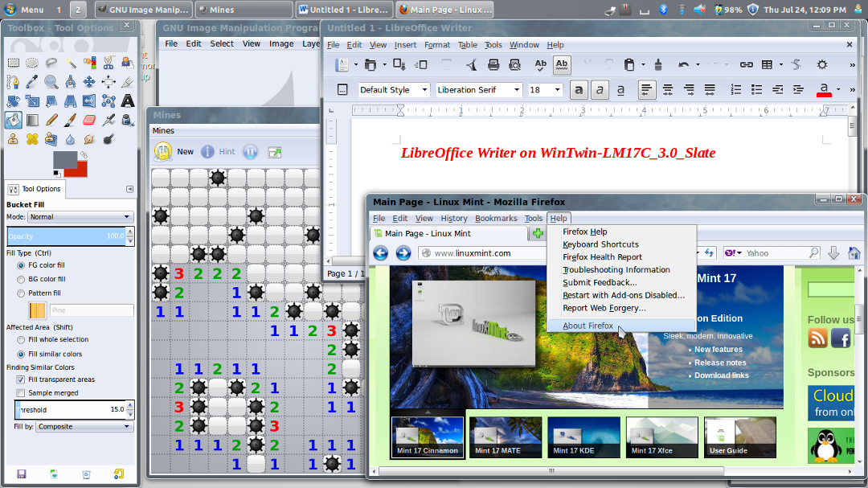Select the Pencil tool in Toolbox
This screenshot has height=488, width=868.
(x=51, y=120)
